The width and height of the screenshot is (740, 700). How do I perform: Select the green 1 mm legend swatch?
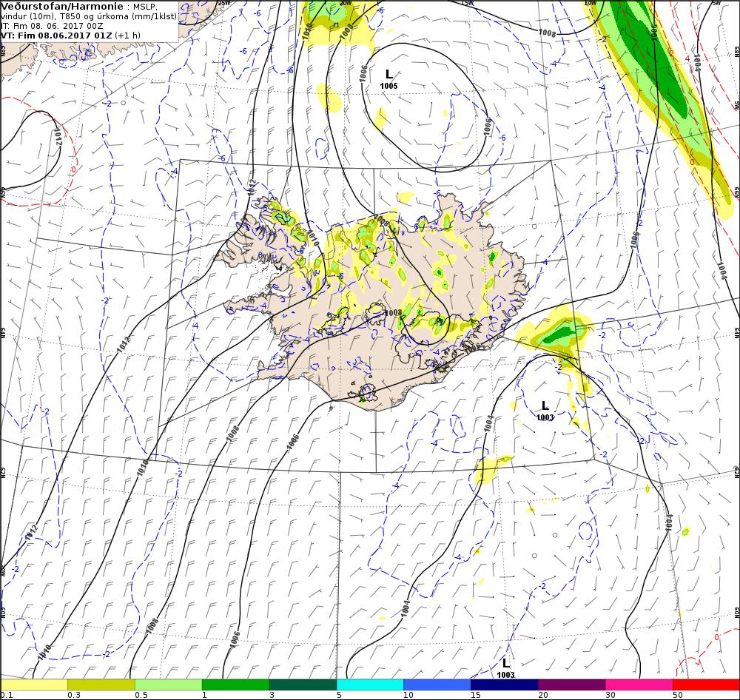point(235,684)
